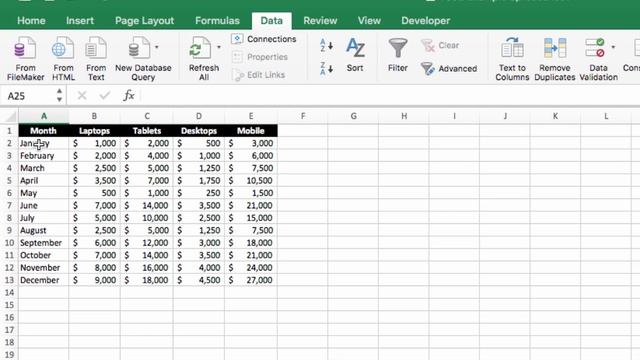Expand Data Validation dropdown arrow
The width and height of the screenshot is (640, 360).
tap(613, 47)
